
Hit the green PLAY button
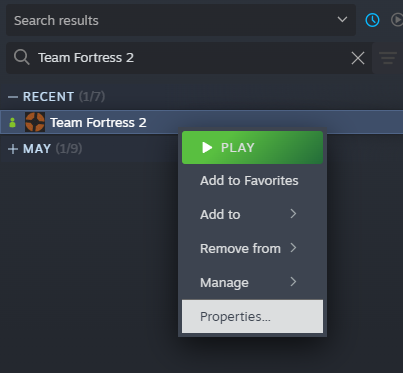tap(252, 147)
